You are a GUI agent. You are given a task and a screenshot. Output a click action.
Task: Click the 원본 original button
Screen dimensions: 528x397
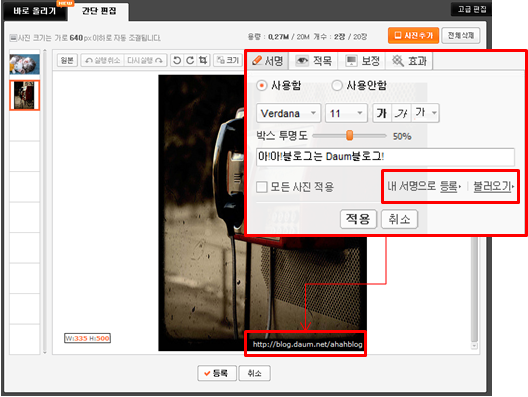[x=67, y=60]
